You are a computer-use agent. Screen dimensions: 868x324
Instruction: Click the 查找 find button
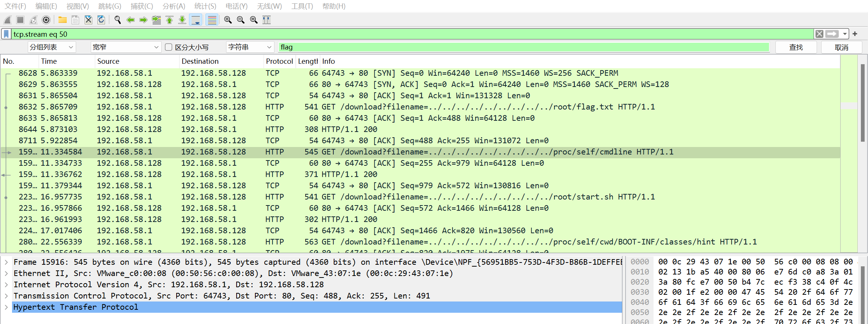(x=796, y=47)
